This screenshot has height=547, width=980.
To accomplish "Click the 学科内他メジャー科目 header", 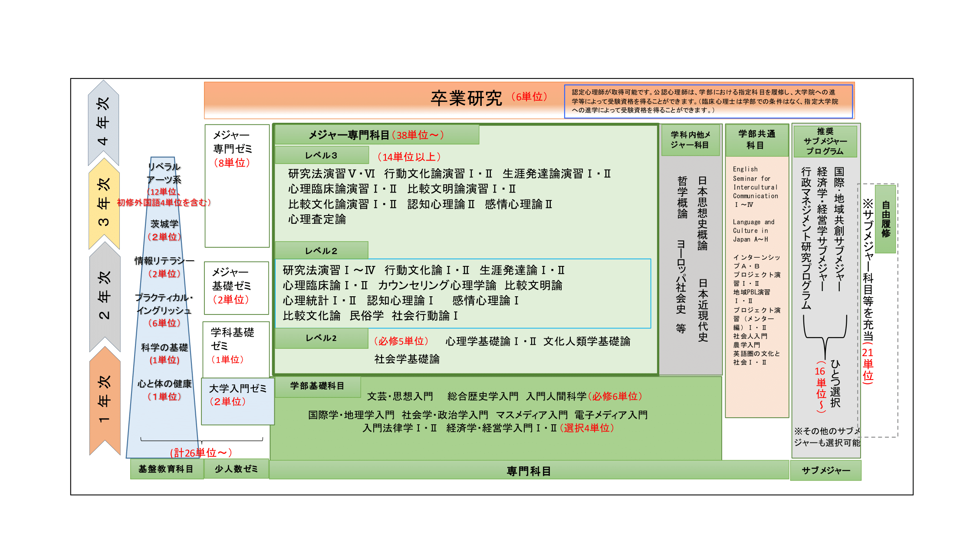I will [x=691, y=140].
